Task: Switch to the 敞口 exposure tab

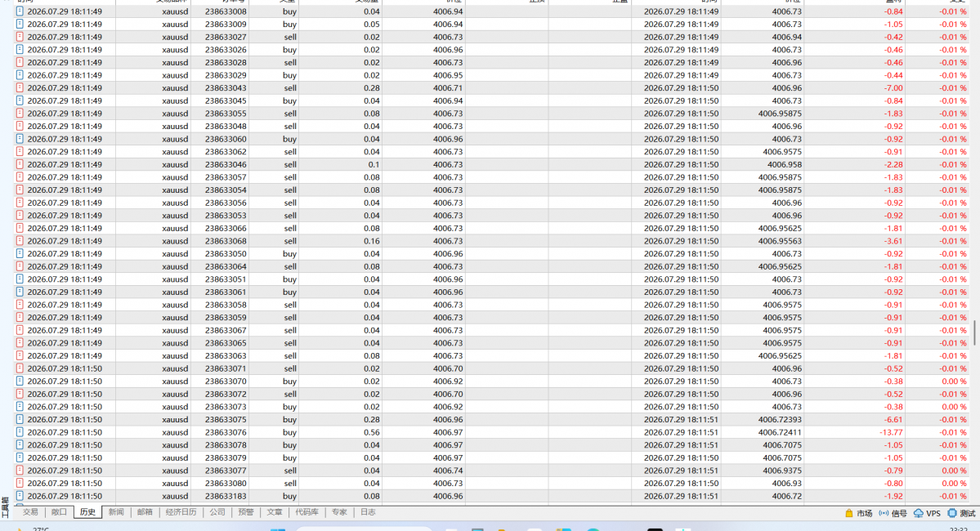Action: point(59,512)
